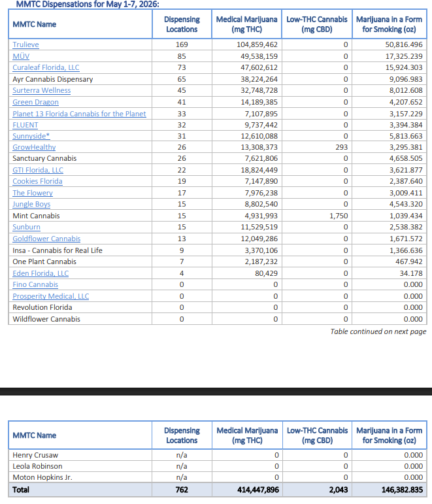Click the GrowHealthy link
432x504 pixels.
pos(34,147)
